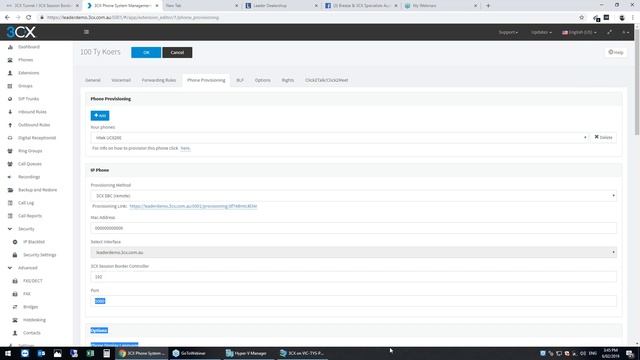640x360 pixels.
Task: Click the page vertical scrollbar
Action: [637, 82]
